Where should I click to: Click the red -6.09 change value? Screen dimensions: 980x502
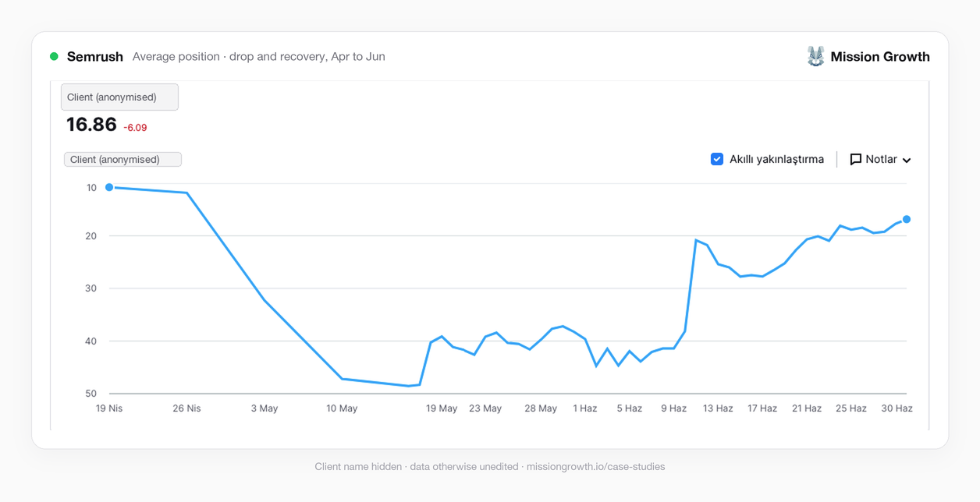click(136, 128)
